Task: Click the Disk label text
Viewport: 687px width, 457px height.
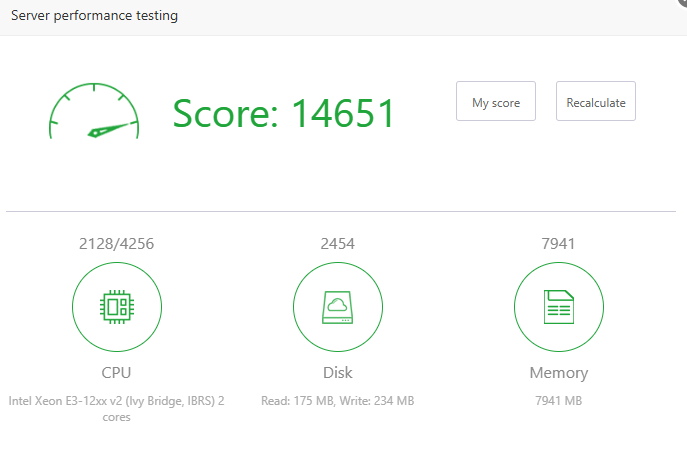Action: pyautogui.click(x=338, y=373)
